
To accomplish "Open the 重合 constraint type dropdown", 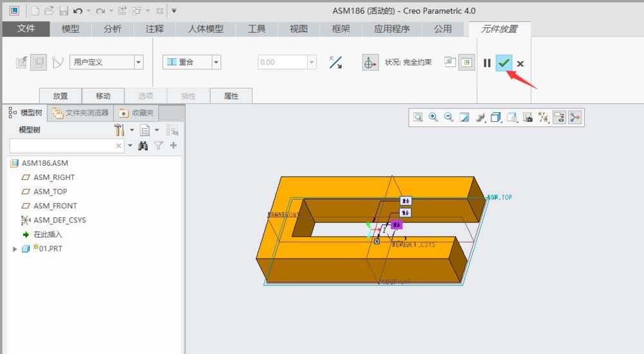I will pyautogui.click(x=216, y=63).
